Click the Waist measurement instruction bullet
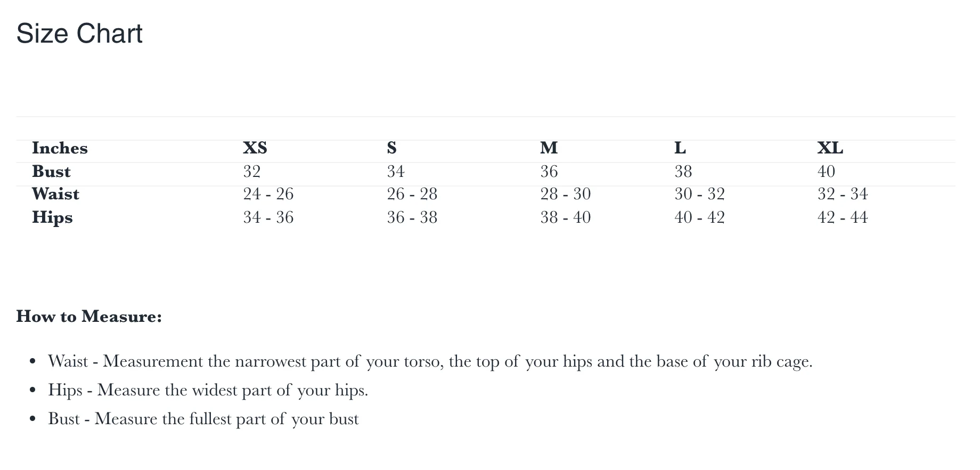Image resolution: width=980 pixels, height=470 pixels. click(430, 362)
